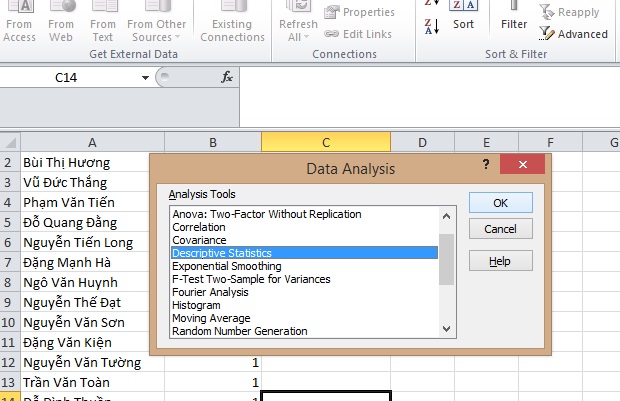
Task: Open the Name Box dropdown arrow
Action: (145, 78)
